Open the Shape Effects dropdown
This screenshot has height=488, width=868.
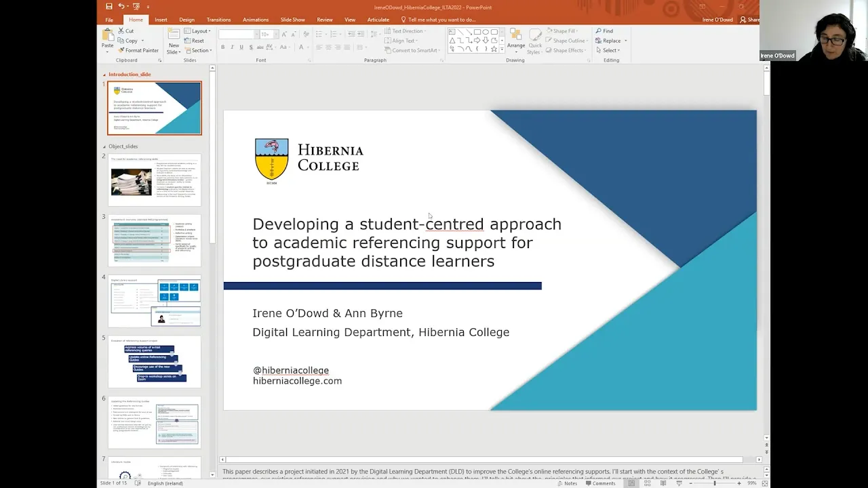(566, 50)
